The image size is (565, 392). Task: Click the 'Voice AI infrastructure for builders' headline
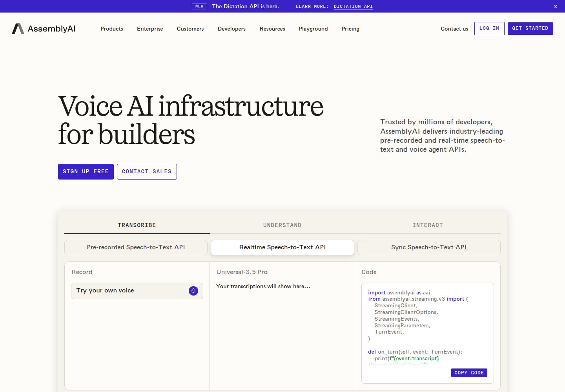point(191,120)
